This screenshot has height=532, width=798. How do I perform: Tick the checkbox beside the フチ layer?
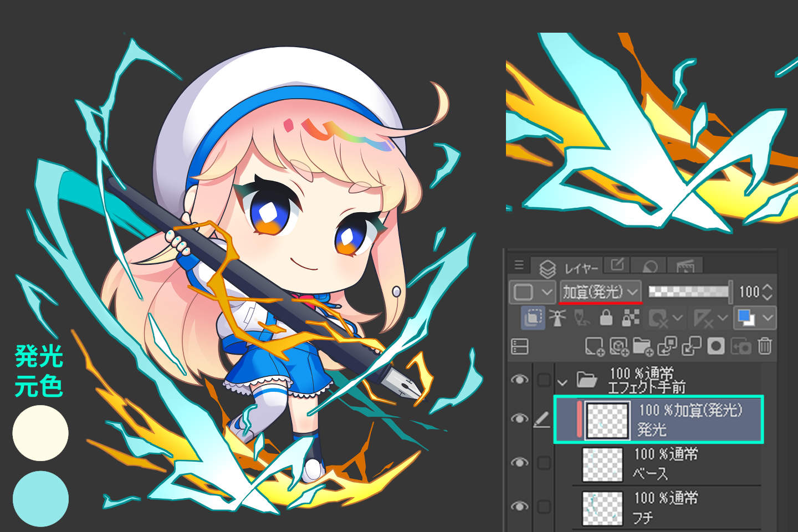coord(544,507)
